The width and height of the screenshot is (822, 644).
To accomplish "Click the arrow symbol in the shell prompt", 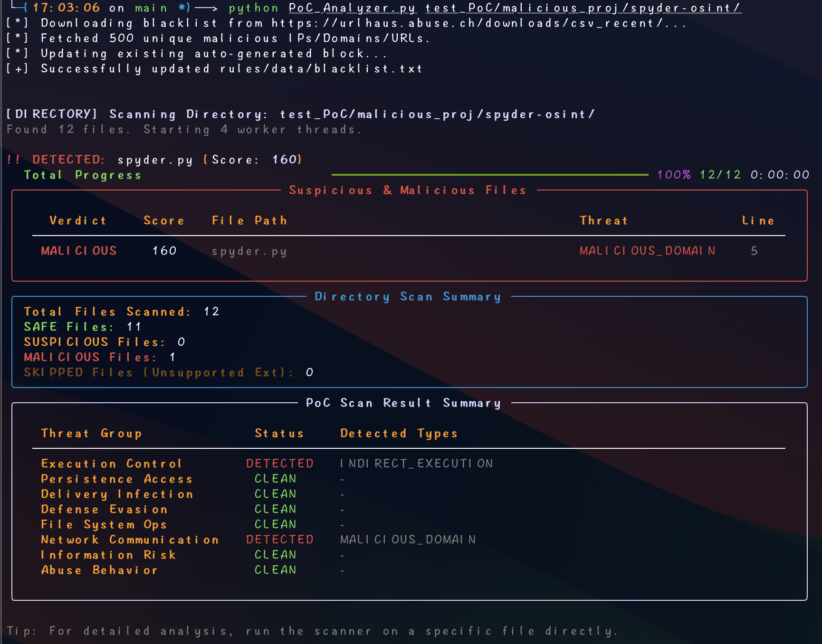I will coord(207,8).
